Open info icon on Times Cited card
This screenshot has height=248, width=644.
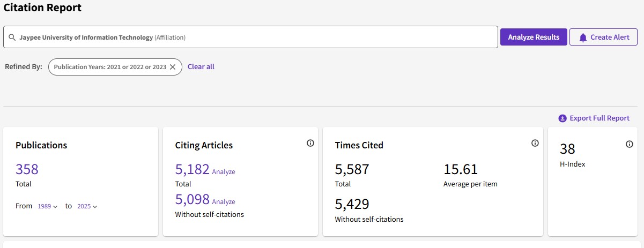tap(535, 143)
